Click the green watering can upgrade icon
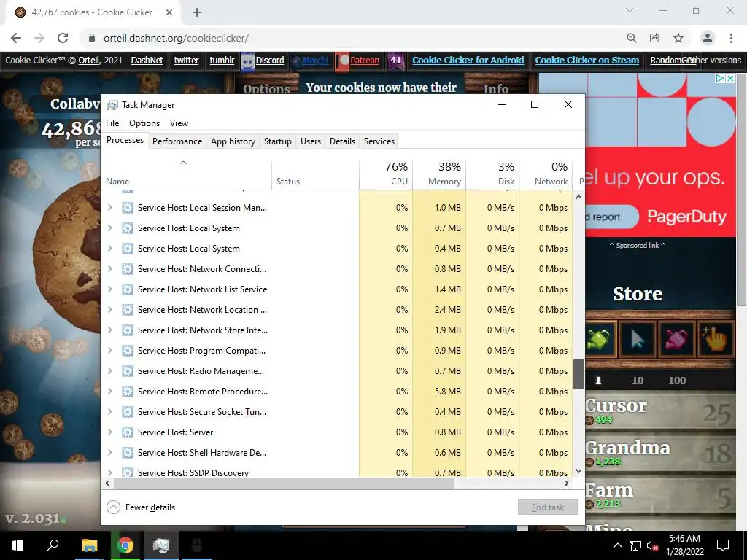The image size is (747, 560). pyautogui.click(x=600, y=339)
